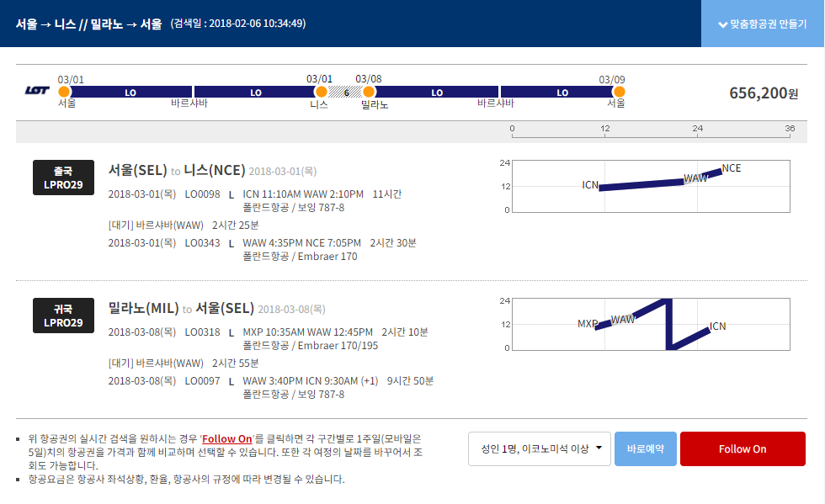This screenshot has height=504, width=825.
Task: Click the hour scale ruler 0 to 36
Action: 651,131
